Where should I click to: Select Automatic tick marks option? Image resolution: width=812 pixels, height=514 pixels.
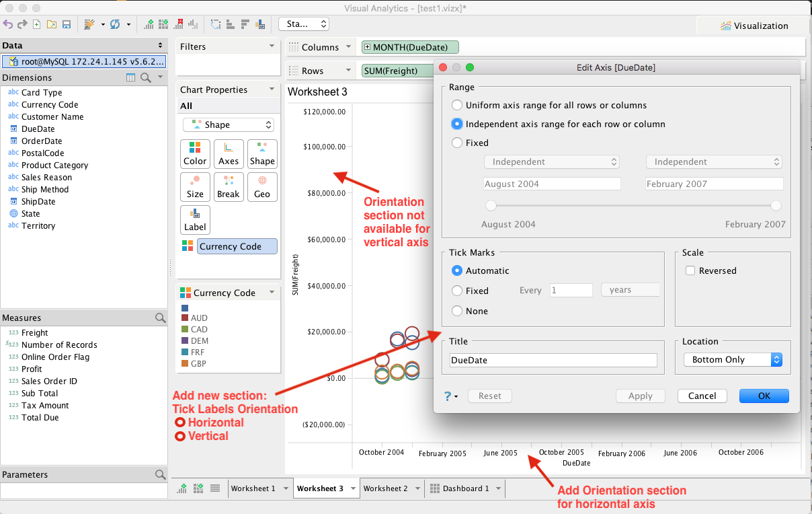click(457, 270)
